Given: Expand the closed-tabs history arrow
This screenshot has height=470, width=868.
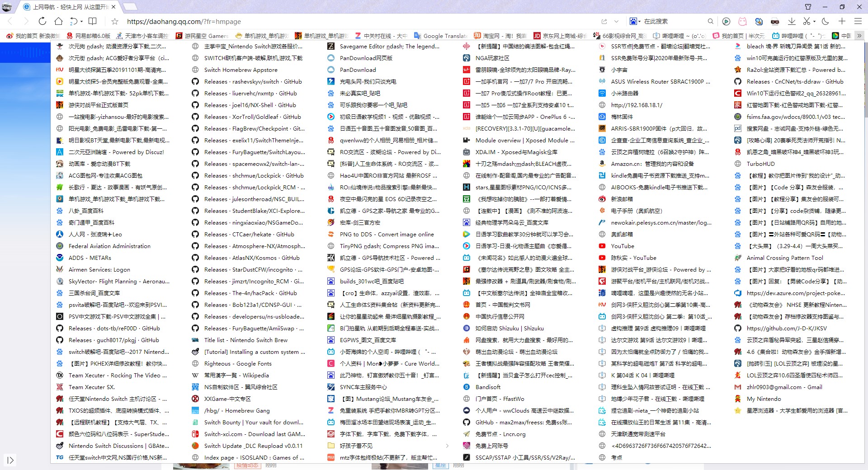Looking at the screenshot, I should click(81, 21).
